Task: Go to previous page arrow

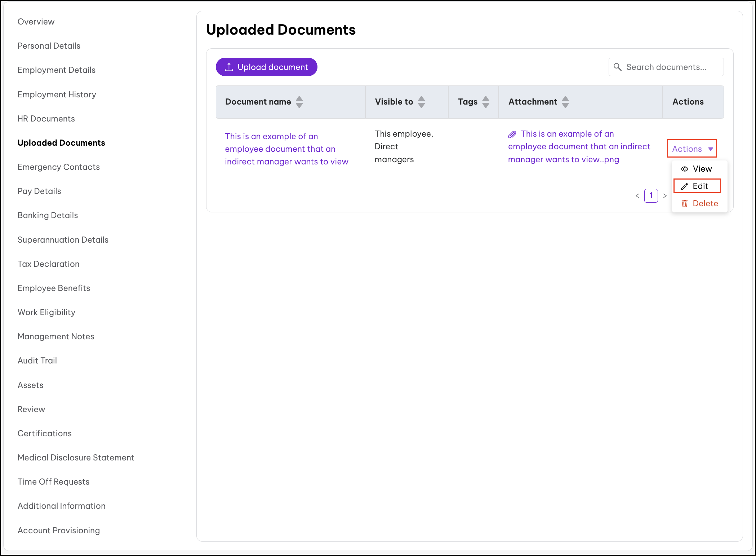Action: tap(637, 196)
